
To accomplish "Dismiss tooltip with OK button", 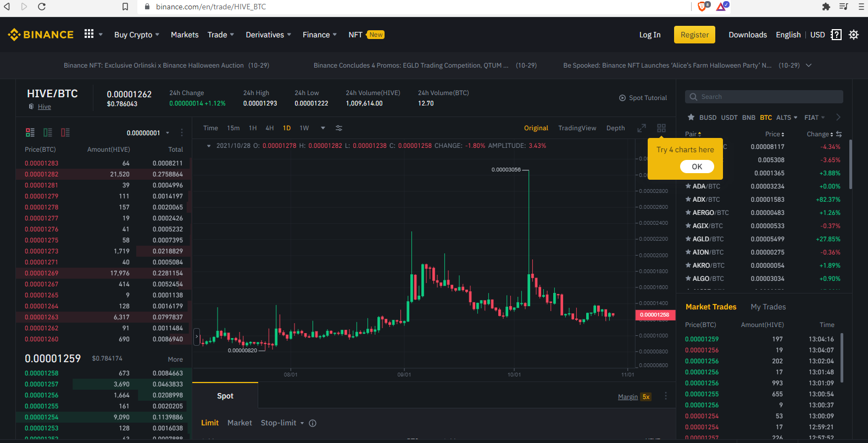I will pyautogui.click(x=697, y=167).
